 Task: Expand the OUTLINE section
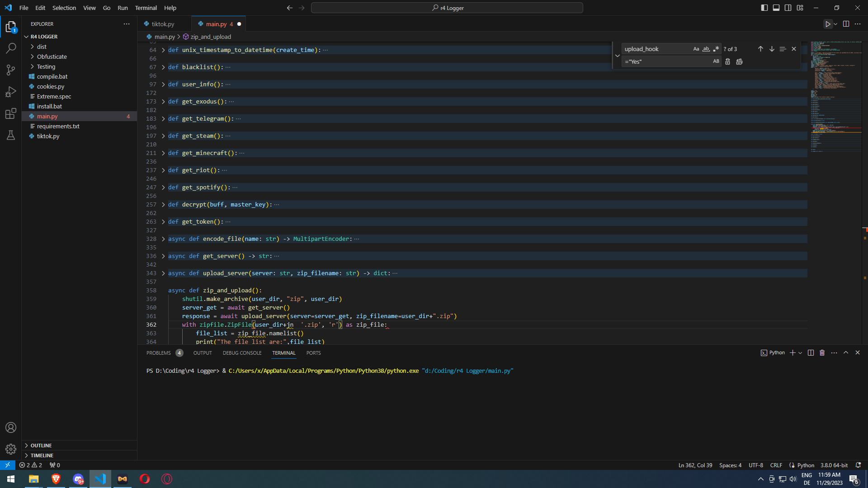tap(41, 446)
